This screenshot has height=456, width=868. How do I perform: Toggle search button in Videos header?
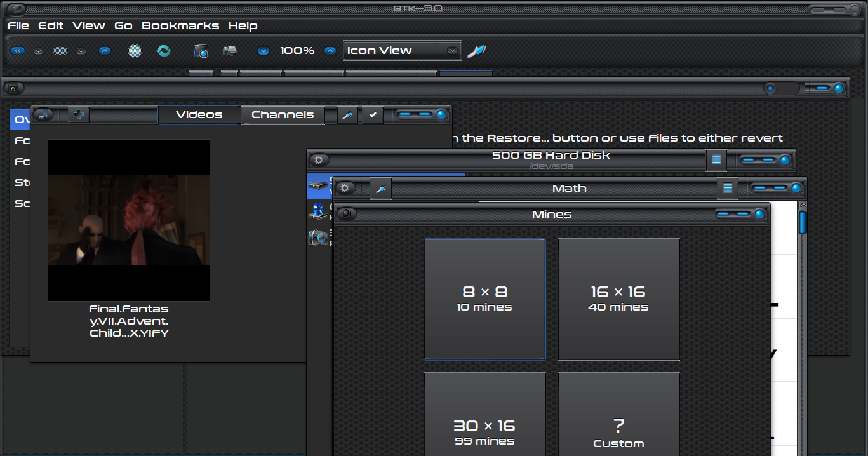point(347,115)
